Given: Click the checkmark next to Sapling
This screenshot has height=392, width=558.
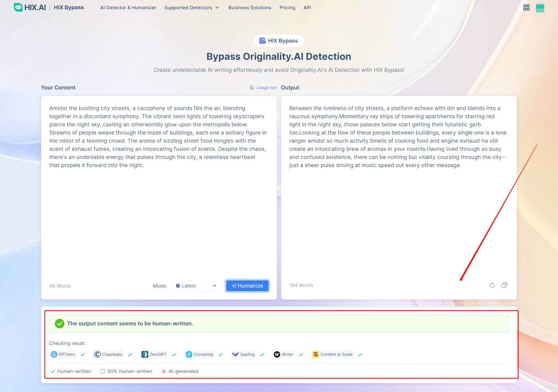Looking at the screenshot, I should pyautogui.click(x=262, y=355).
